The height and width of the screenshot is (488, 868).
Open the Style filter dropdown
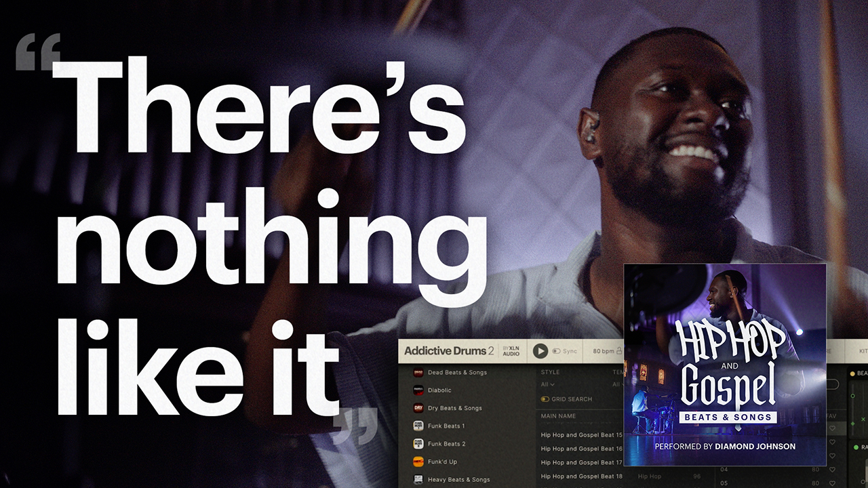(x=547, y=384)
